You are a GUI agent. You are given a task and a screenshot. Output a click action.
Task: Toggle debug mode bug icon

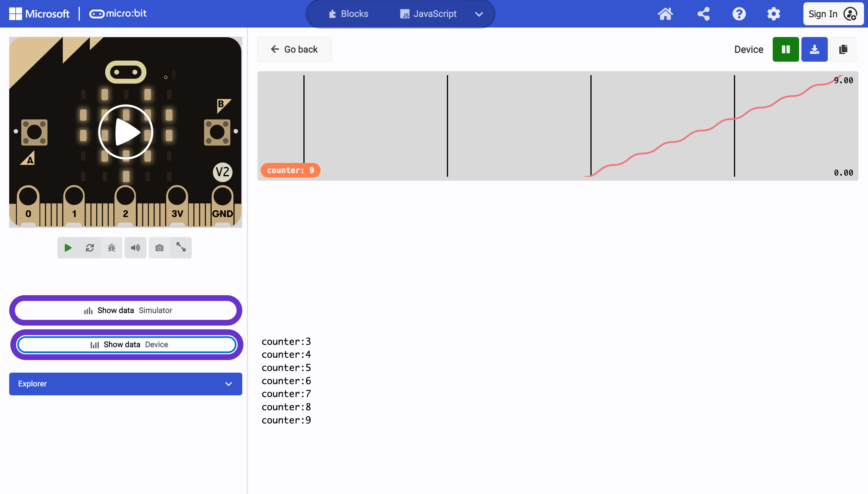(x=111, y=248)
